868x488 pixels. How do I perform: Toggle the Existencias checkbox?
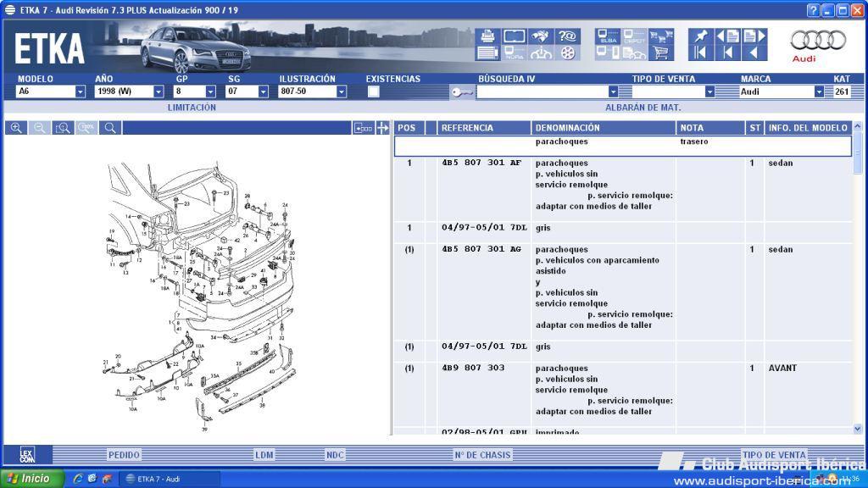[374, 91]
